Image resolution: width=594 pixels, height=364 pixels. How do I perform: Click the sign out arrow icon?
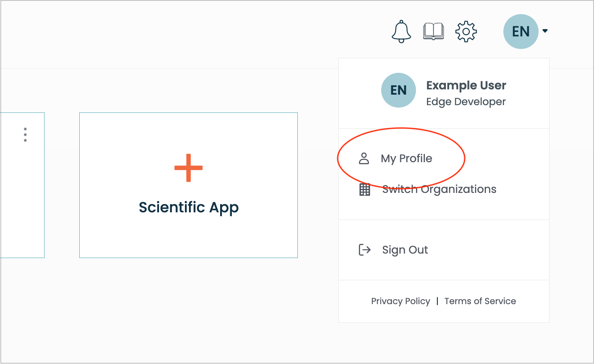pyautogui.click(x=365, y=250)
